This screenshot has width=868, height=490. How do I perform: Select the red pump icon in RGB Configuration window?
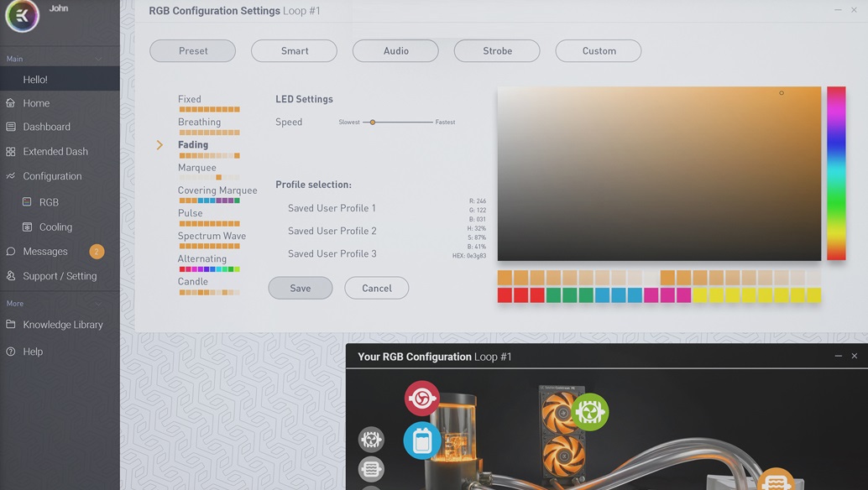coord(421,398)
